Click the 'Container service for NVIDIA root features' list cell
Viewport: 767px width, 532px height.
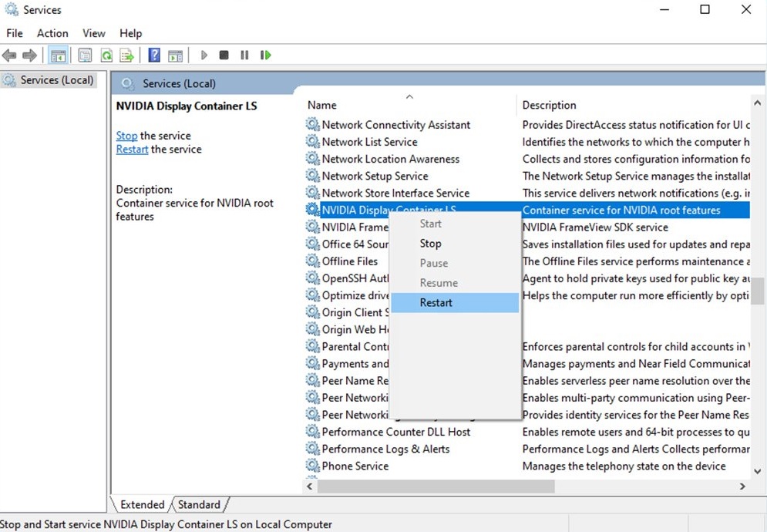pyautogui.click(x=621, y=210)
